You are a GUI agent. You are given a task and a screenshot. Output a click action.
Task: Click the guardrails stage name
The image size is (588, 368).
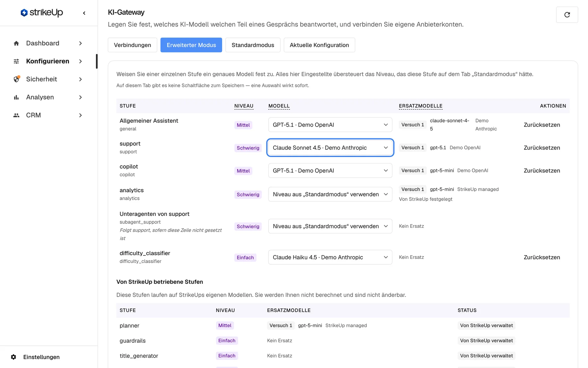point(133,341)
